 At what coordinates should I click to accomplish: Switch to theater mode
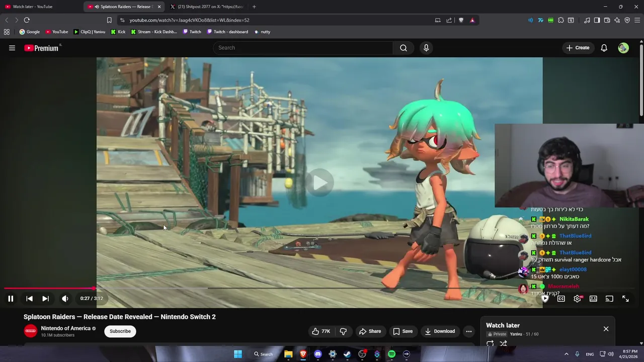pos(593,299)
